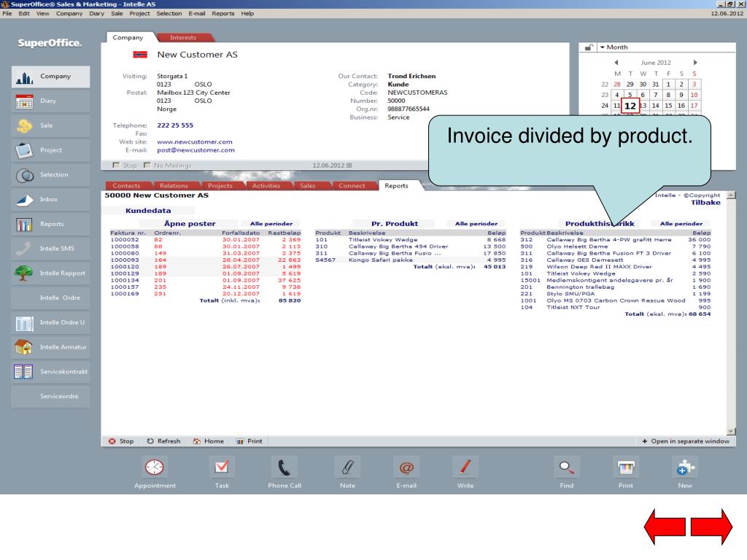Click report scrollbar up arrow
The image size is (747, 560).
coord(731,195)
